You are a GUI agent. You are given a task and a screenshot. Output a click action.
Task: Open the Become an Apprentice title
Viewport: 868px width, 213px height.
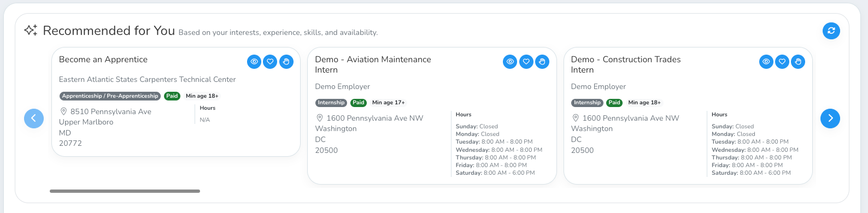(x=103, y=60)
